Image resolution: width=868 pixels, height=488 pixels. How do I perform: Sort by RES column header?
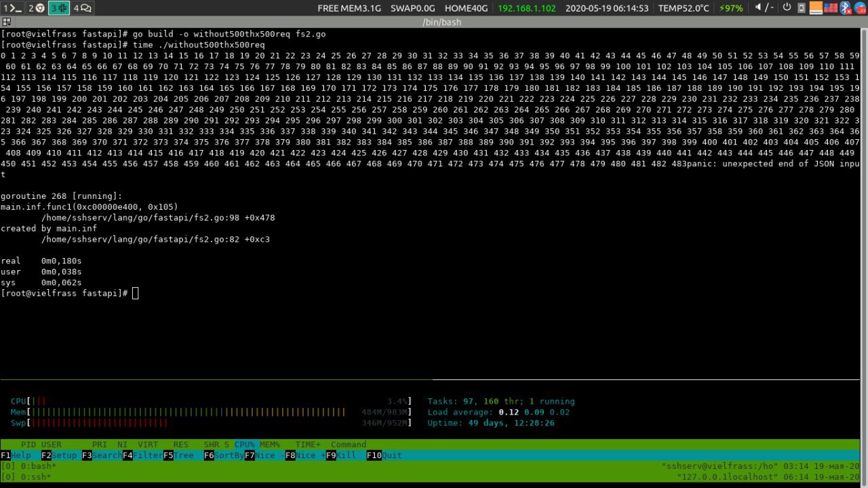click(x=181, y=445)
